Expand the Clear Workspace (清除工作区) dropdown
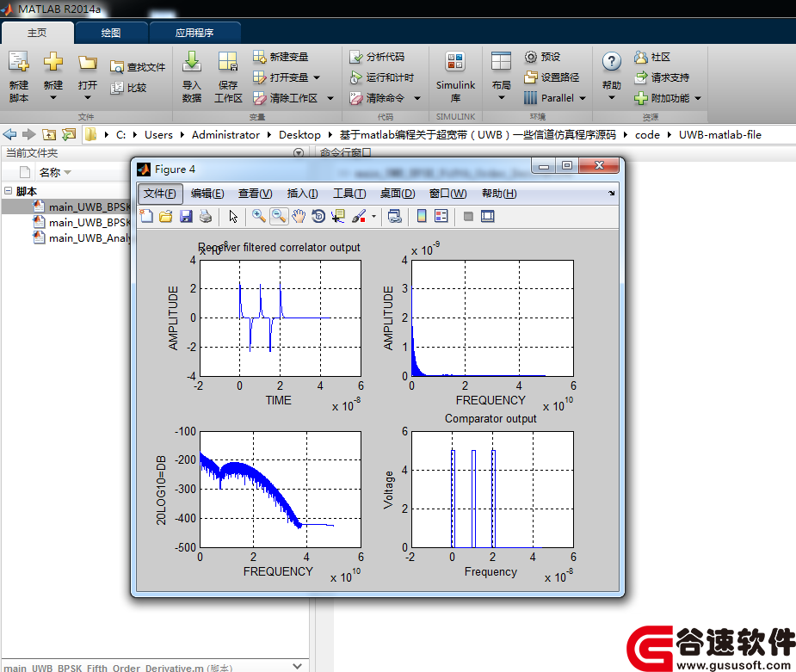Image resolution: width=796 pixels, height=672 pixels. click(330, 98)
